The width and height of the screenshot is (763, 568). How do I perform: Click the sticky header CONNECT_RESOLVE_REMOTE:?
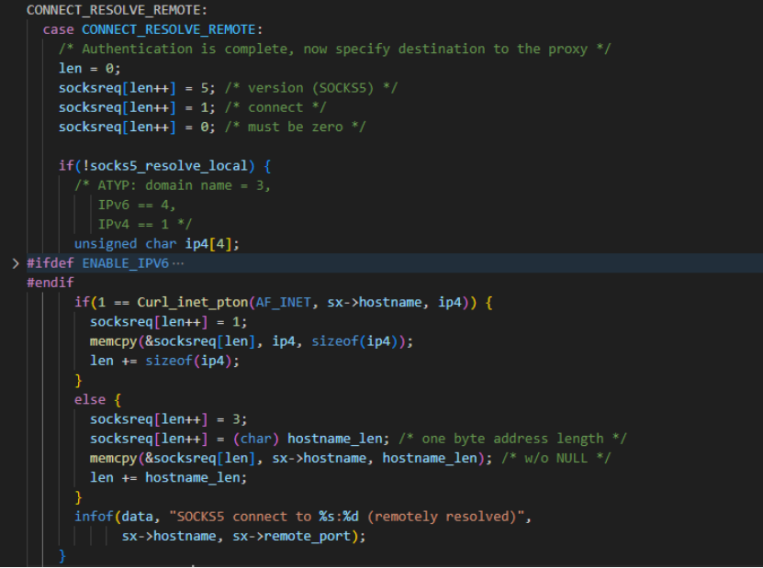[x=117, y=10]
